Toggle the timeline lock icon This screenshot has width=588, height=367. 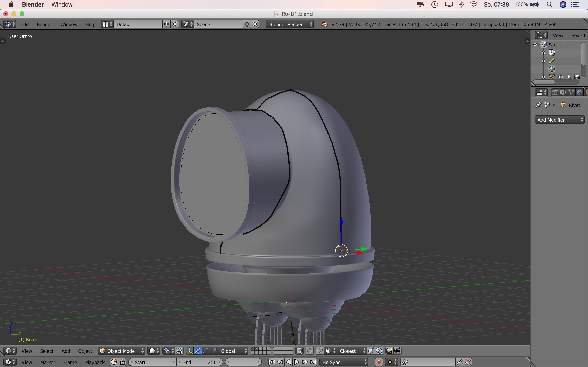point(122,362)
